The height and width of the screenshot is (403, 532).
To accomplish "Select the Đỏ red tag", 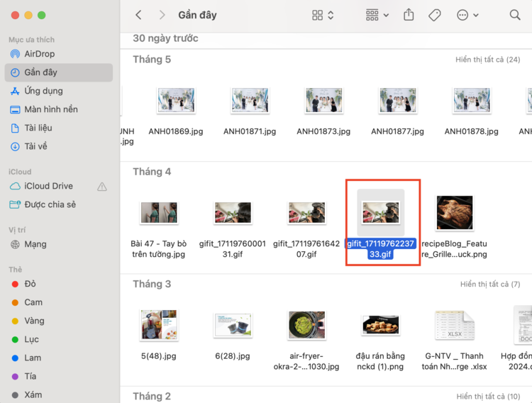I will click(59, 284).
